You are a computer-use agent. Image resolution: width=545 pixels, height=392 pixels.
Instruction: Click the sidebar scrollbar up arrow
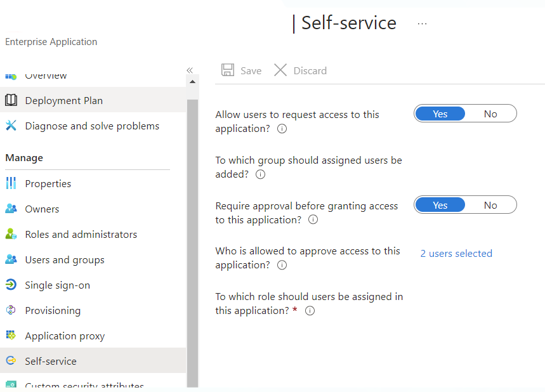point(192,82)
